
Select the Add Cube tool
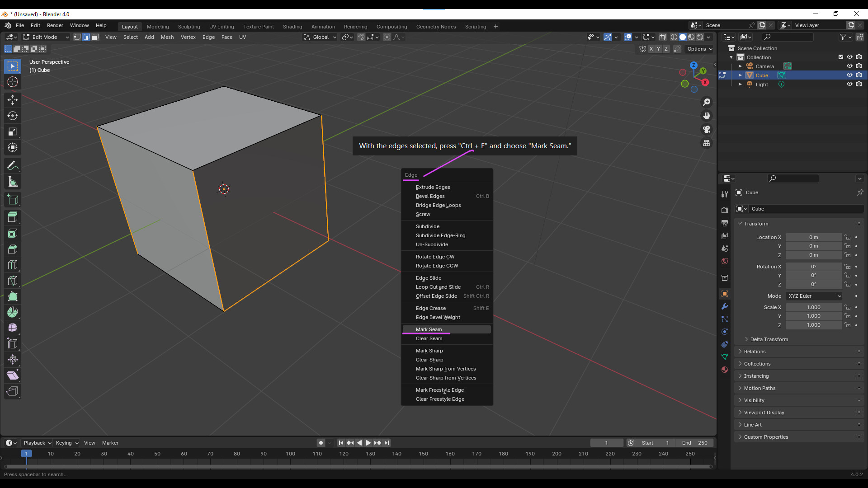click(13, 200)
